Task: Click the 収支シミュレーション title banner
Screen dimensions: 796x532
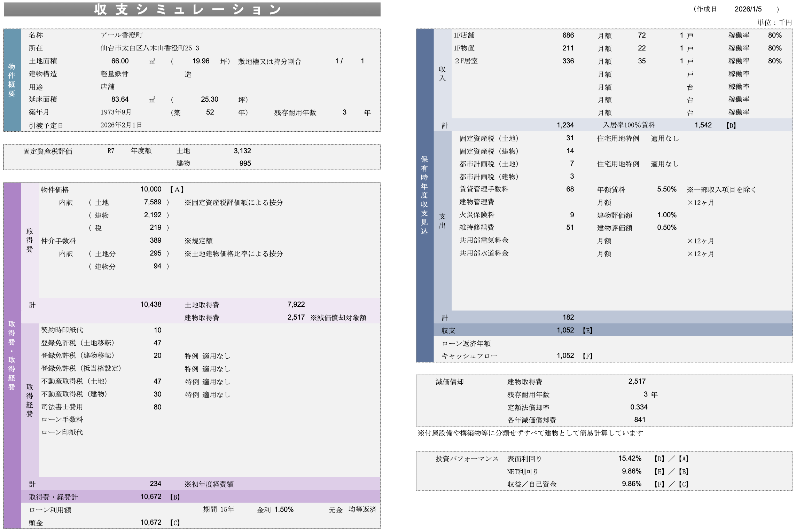Action: (192, 9)
